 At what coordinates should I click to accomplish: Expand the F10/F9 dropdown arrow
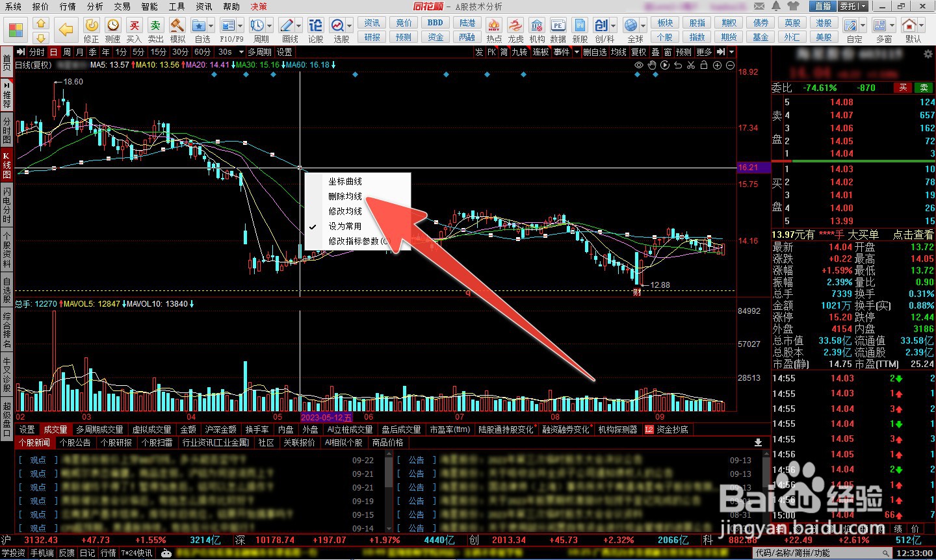240,26
